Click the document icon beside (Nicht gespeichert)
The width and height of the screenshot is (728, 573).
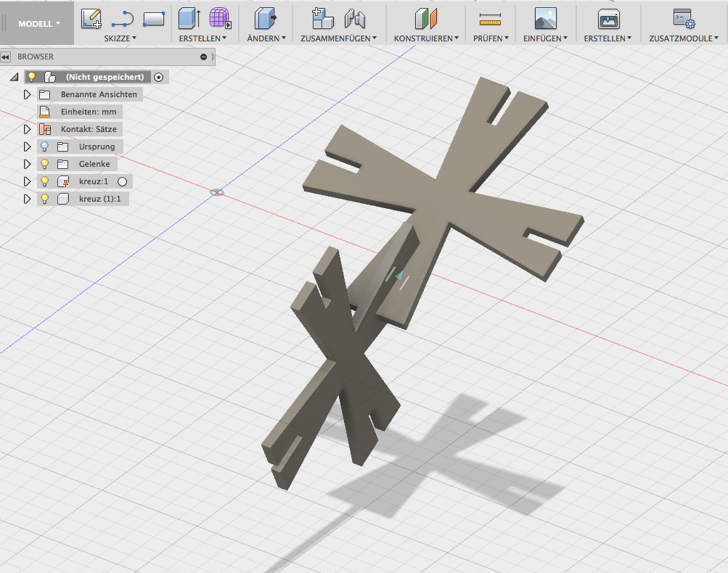(x=50, y=77)
